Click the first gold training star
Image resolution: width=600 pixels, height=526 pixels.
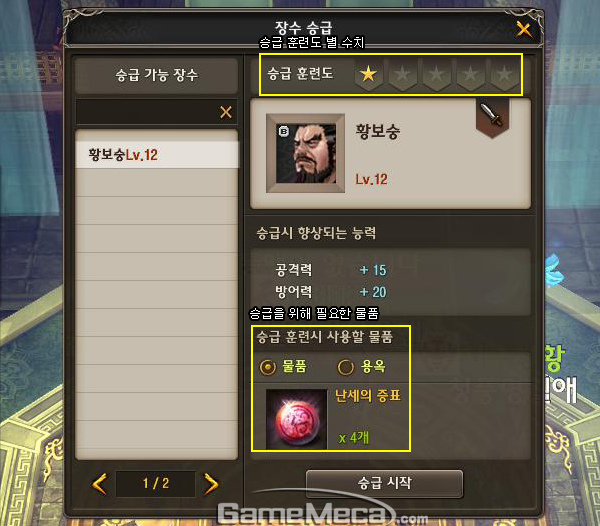[x=368, y=73]
